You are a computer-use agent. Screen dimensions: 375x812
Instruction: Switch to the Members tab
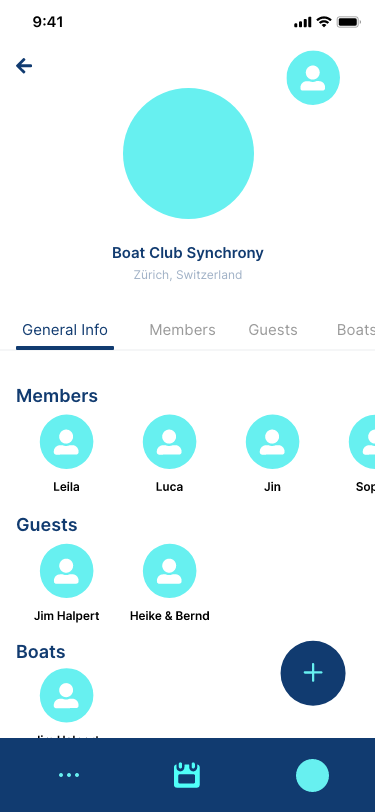click(x=182, y=330)
